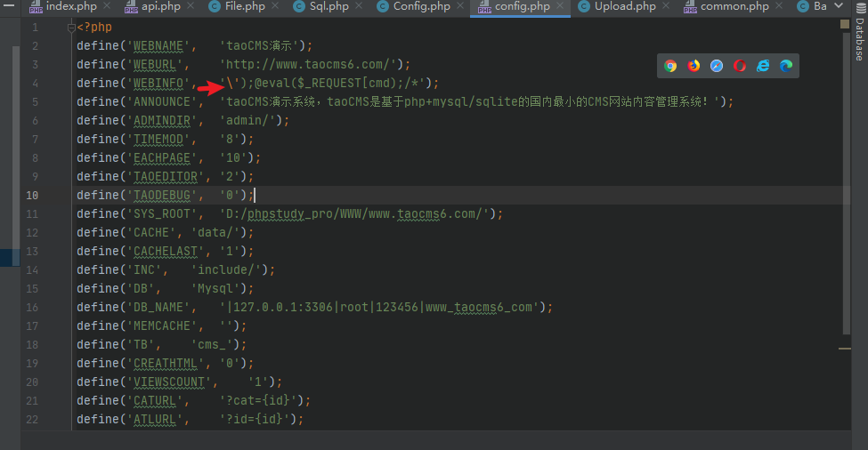Select the active lowercase config.php tab

click(x=522, y=6)
